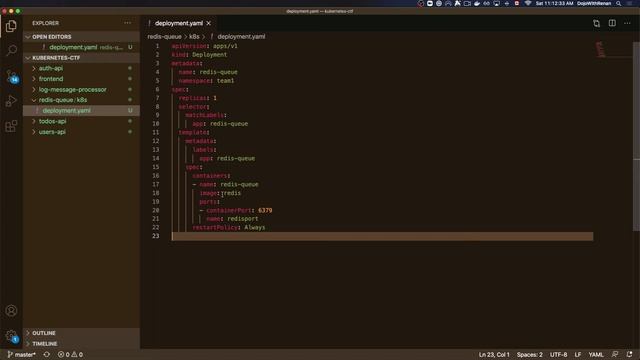Click DojoWithRenan user in menu bar

pos(594,3)
